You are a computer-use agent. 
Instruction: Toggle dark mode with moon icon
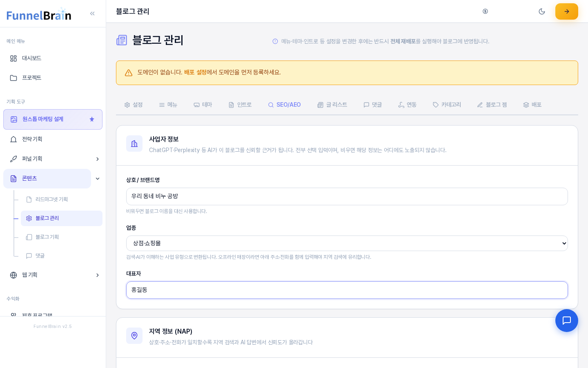pyautogui.click(x=542, y=11)
